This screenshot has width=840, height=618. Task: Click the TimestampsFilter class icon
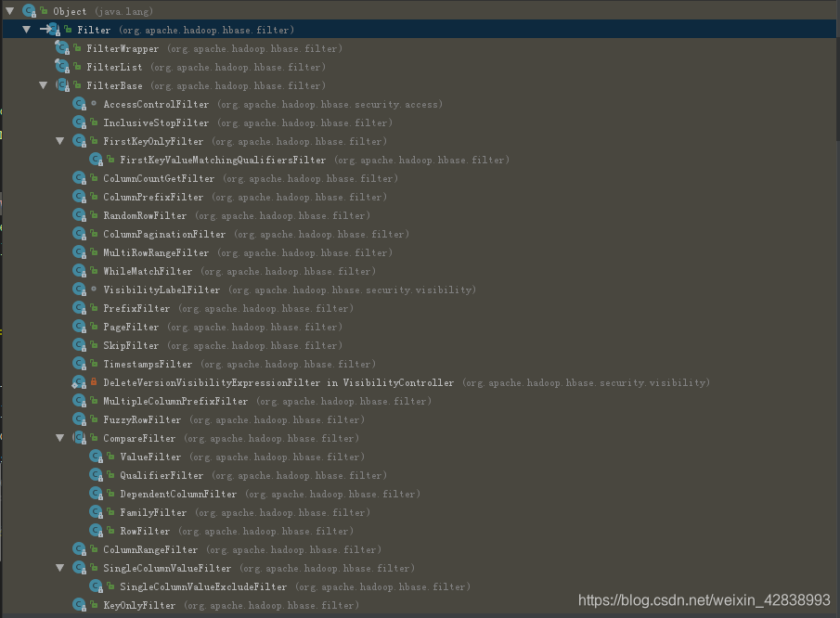click(x=79, y=364)
